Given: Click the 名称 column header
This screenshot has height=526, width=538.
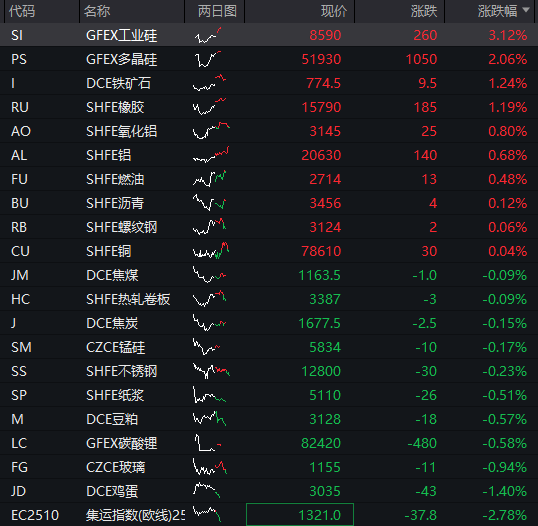Looking at the screenshot, I should [x=97, y=11].
